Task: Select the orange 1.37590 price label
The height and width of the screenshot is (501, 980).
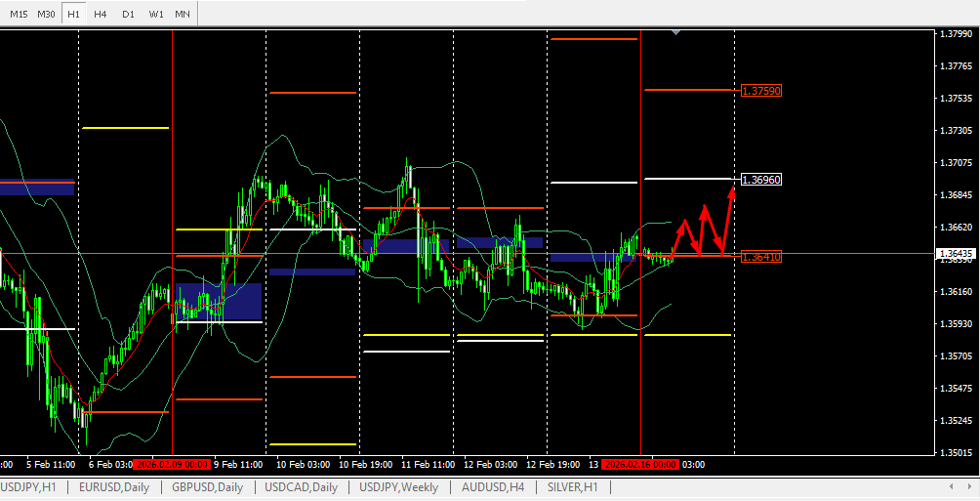Action: coord(761,91)
